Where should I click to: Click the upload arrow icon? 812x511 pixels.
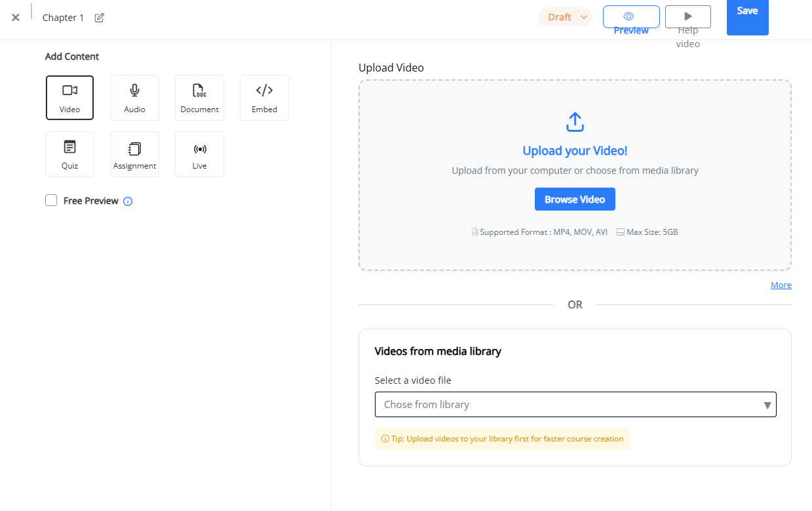(575, 122)
